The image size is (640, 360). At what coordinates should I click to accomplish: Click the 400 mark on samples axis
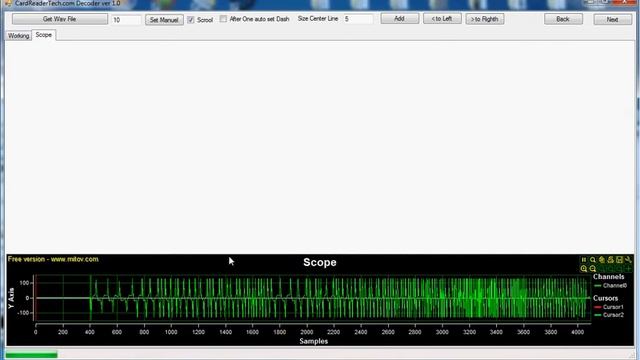[90, 332]
